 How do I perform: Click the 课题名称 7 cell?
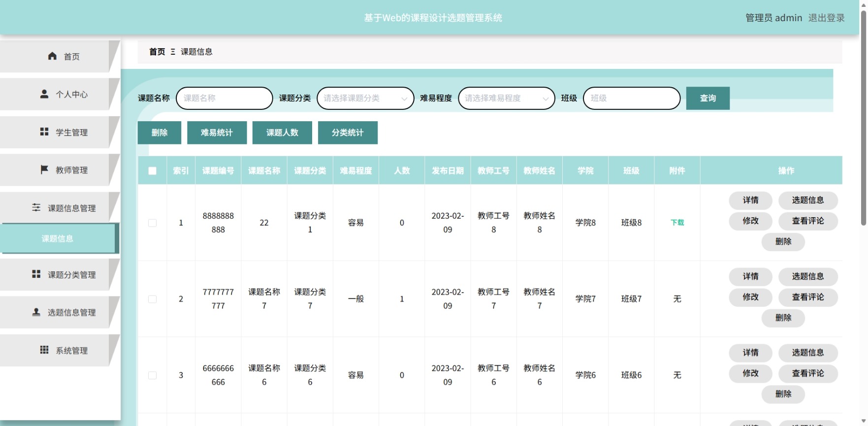pyautogui.click(x=264, y=299)
